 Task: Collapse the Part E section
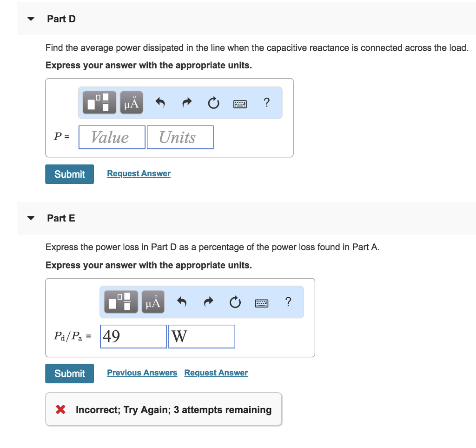tap(30, 218)
